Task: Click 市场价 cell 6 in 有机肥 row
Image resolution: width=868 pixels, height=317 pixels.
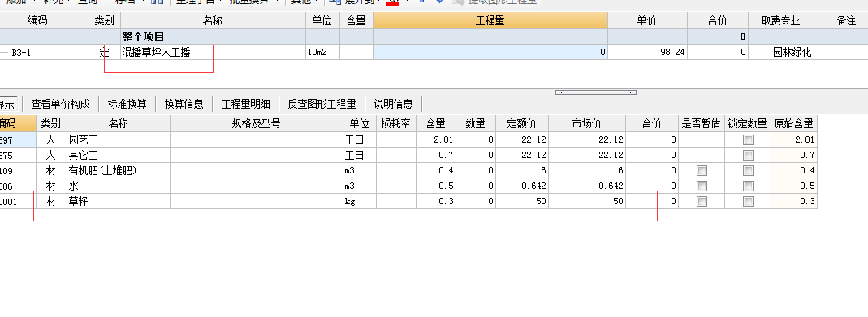Action: point(587,170)
